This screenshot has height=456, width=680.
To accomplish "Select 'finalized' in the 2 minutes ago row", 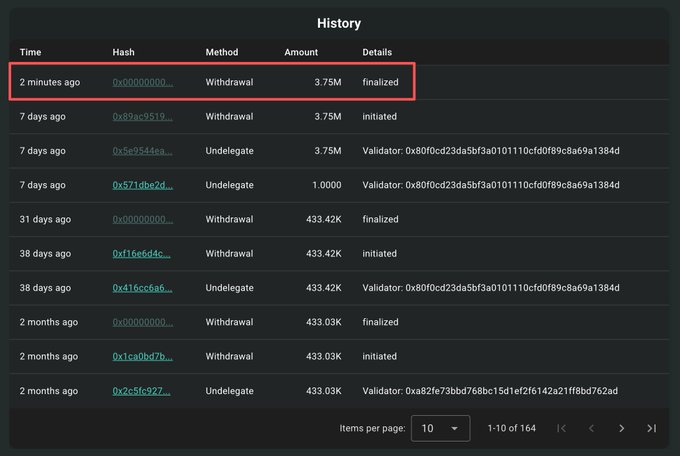I will pos(380,82).
